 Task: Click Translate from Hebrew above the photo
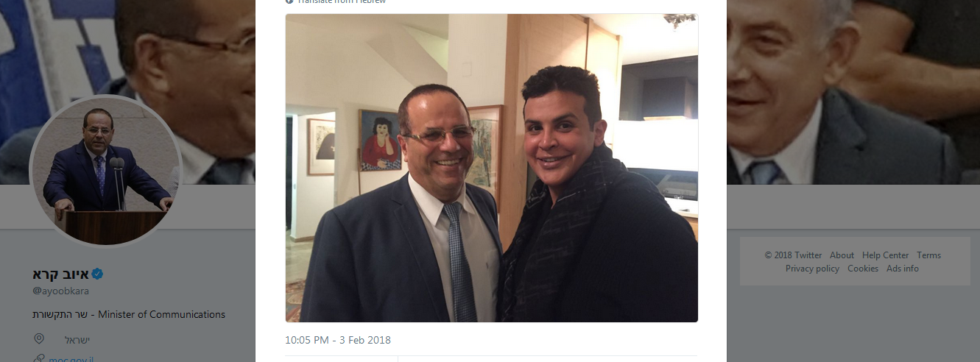[342, 1]
